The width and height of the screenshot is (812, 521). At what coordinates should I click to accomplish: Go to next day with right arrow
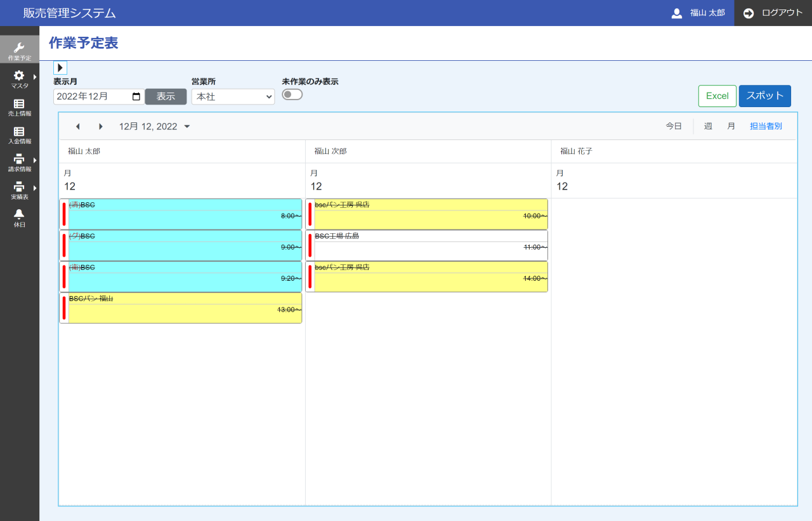click(100, 126)
